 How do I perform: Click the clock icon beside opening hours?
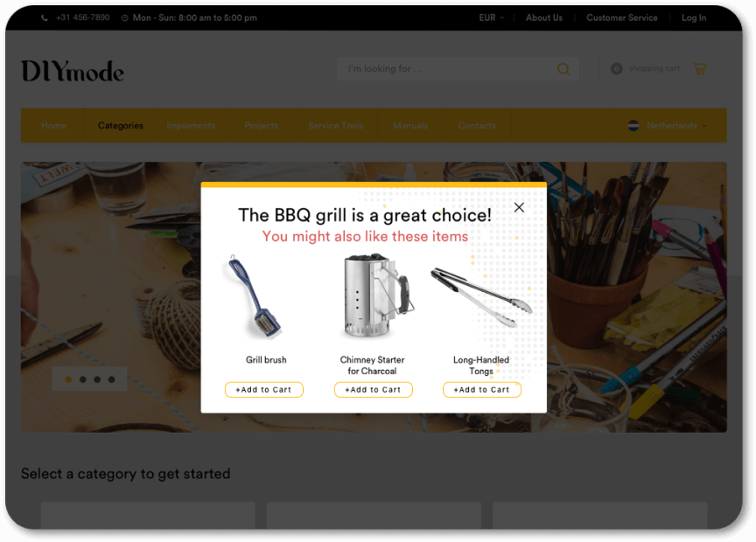coord(125,17)
